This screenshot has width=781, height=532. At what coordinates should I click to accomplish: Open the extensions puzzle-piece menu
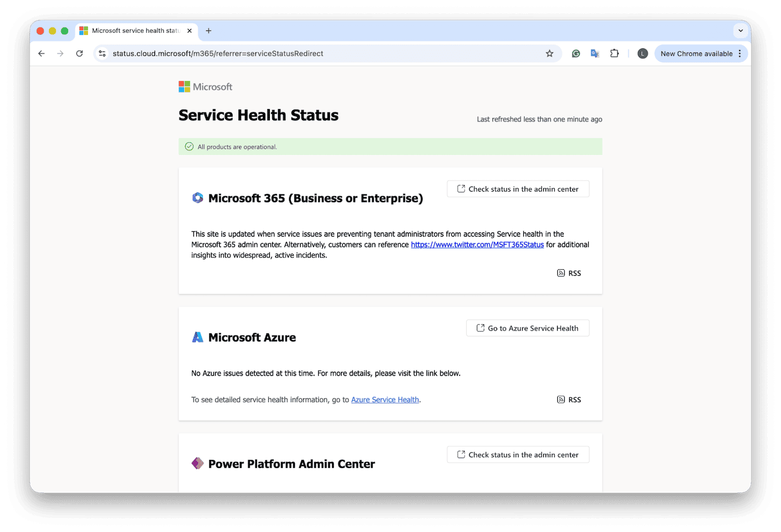pyautogui.click(x=614, y=53)
